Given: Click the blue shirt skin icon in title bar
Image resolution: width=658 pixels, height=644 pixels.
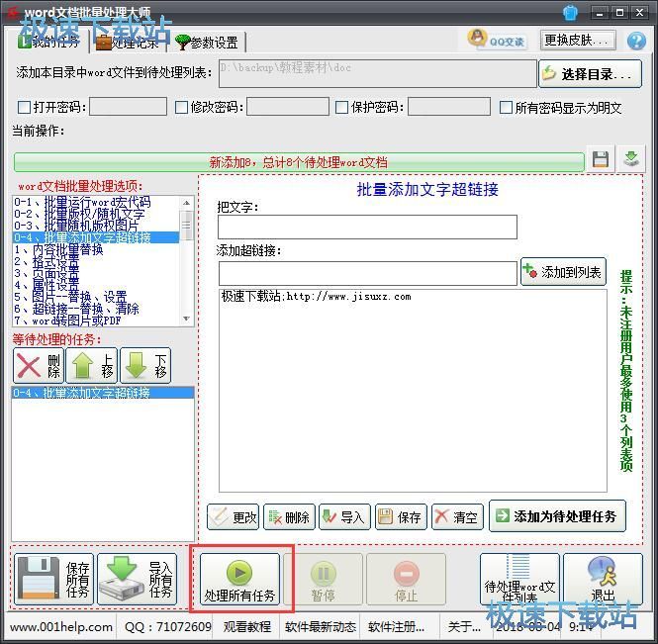Looking at the screenshot, I should pos(570,13).
